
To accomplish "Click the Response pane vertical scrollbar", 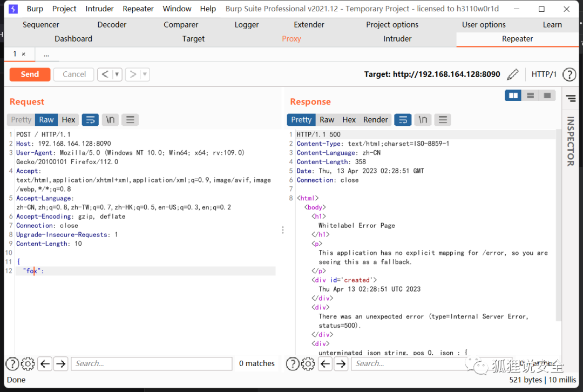I will [558, 225].
